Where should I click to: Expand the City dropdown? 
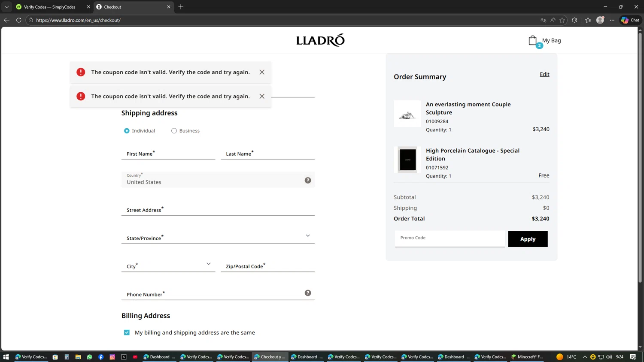pos(209,264)
